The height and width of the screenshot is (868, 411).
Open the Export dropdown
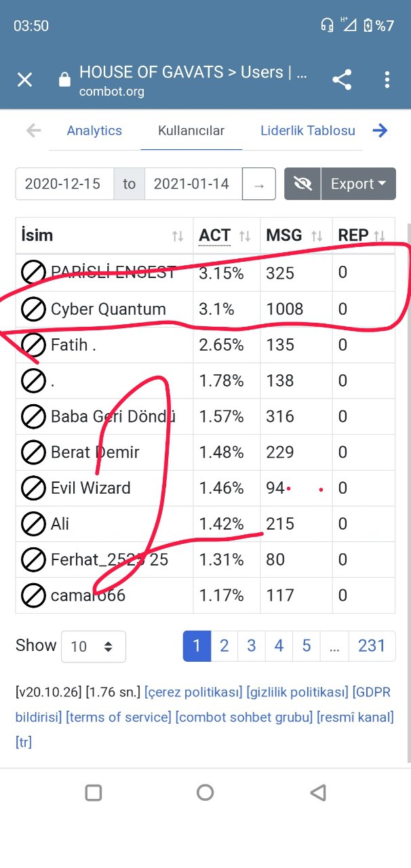coord(358,184)
